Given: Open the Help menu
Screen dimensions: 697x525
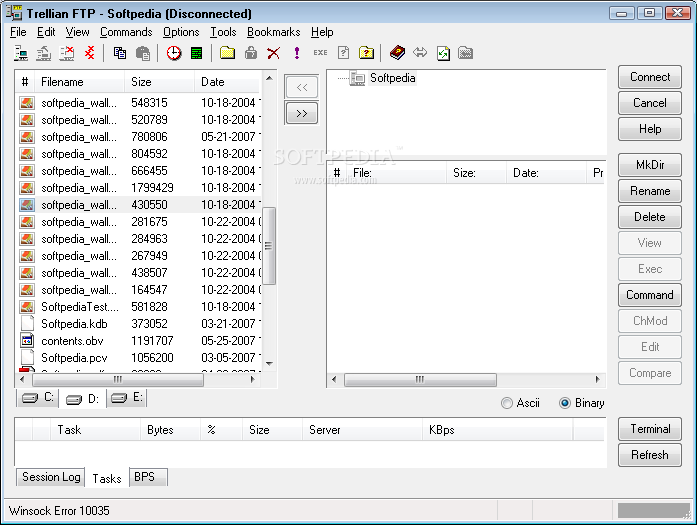Looking at the screenshot, I should click(x=322, y=32).
